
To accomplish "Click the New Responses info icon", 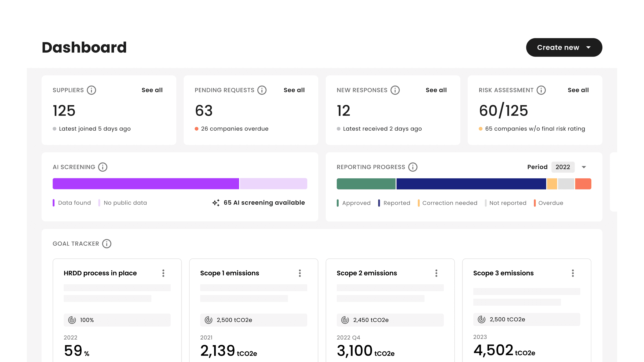I will (x=395, y=90).
